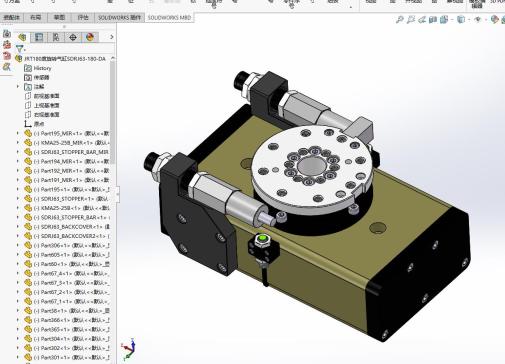Select the 右视基准面 plane item

(x=46, y=115)
